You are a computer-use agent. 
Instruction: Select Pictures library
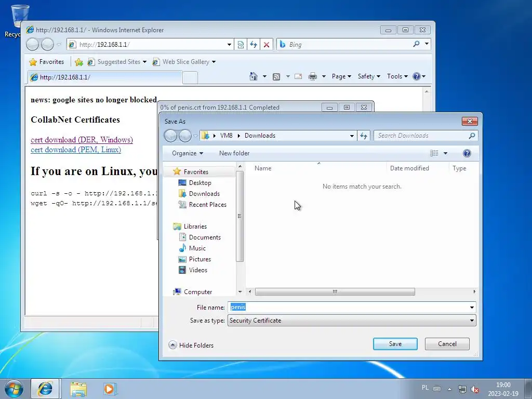click(200, 259)
